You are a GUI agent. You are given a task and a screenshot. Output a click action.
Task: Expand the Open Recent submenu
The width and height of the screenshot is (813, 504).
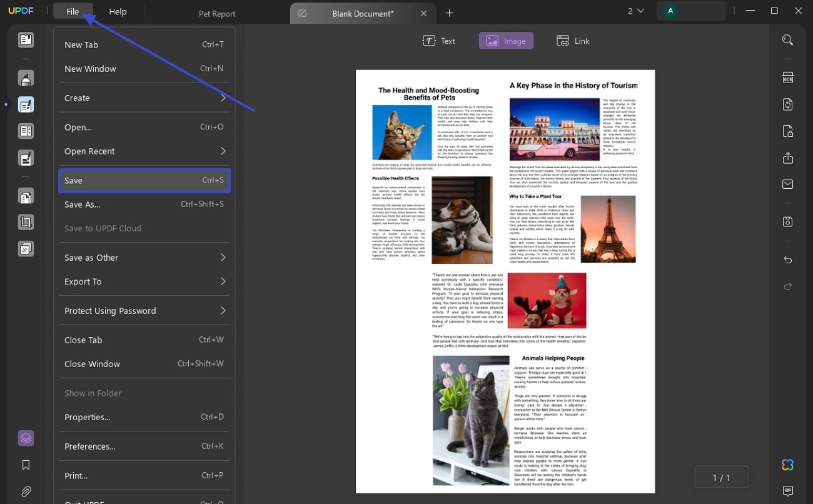144,151
